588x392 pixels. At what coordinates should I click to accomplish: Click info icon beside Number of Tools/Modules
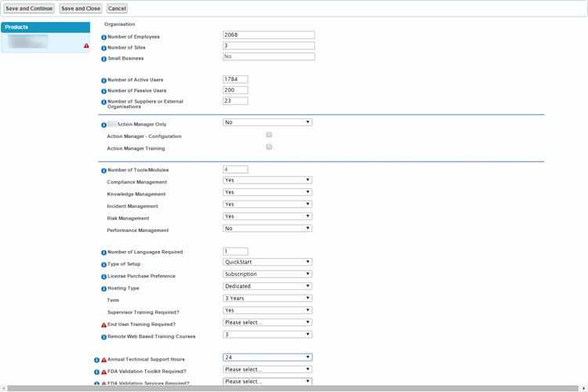[103, 171]
